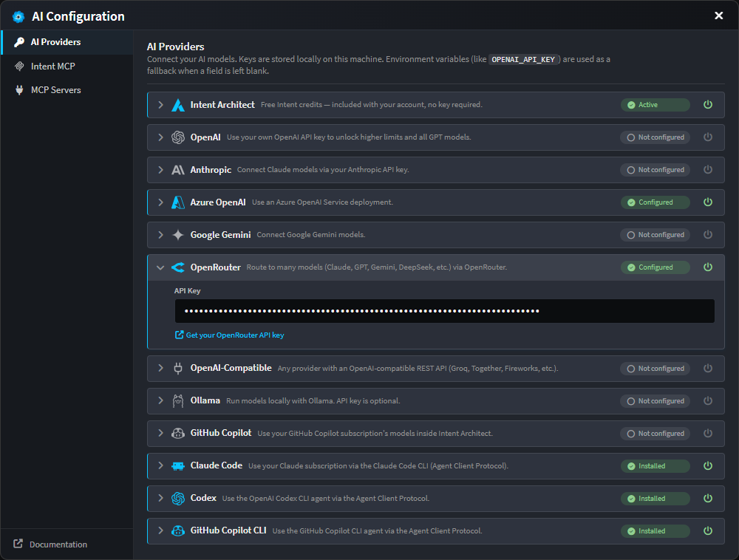Screen dimensions: 739x560
Task: Toggle power for OpenAI provider
Action: click(x=708, y=137)
